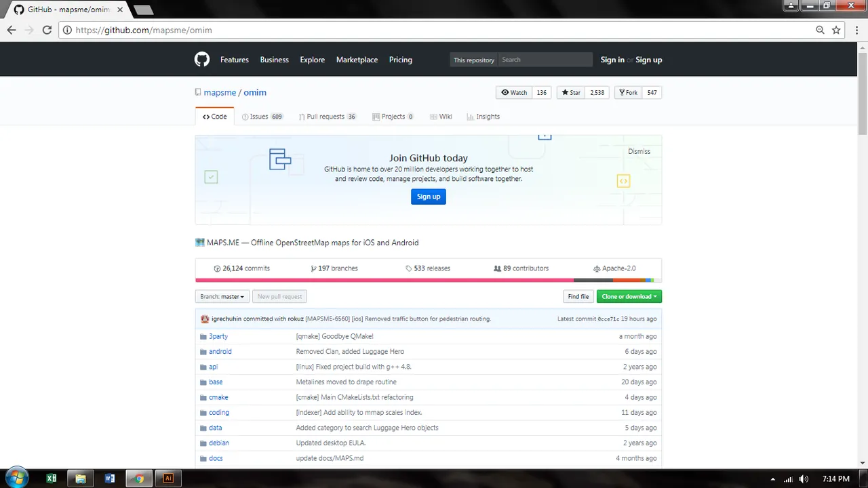Viewport: 868px width, 488px height.
Task: Dismiss the Join GitHub banner
Action: pyautogui.click(x=639, y=151)
